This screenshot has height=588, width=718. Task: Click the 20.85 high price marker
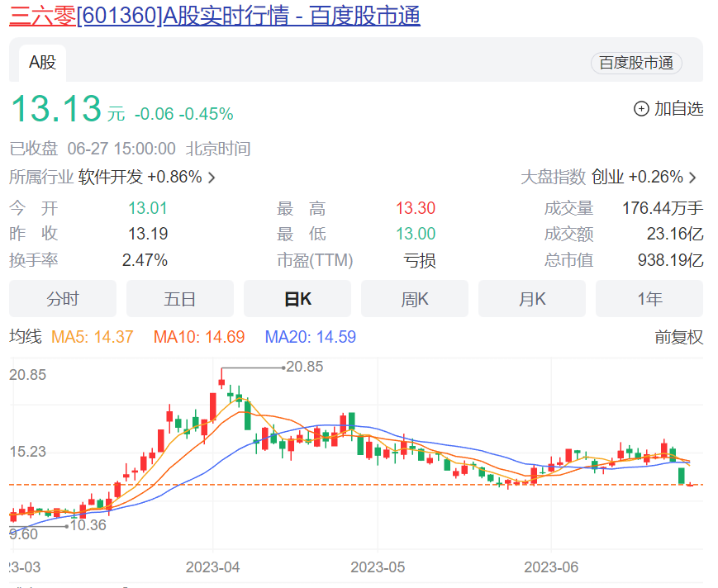tap(305, 367)
